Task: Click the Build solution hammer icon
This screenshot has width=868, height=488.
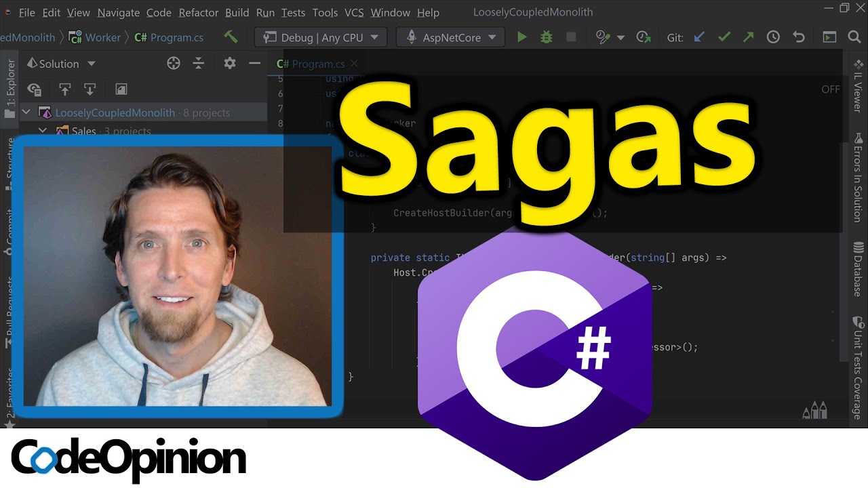Action: tap(231, 37)
